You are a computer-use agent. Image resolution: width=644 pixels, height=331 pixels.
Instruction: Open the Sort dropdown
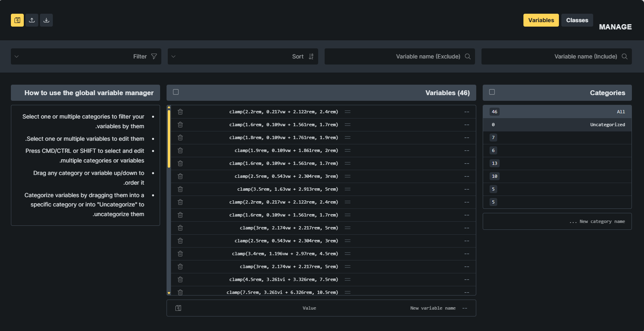[243, 56]
